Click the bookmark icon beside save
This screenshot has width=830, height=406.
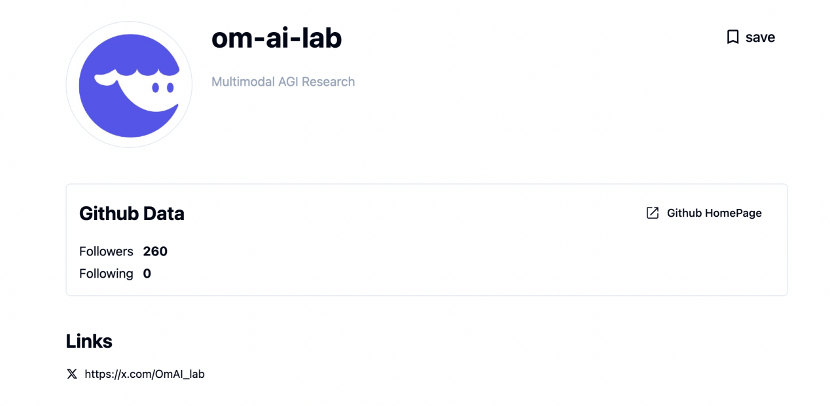[x=732, y=37]
